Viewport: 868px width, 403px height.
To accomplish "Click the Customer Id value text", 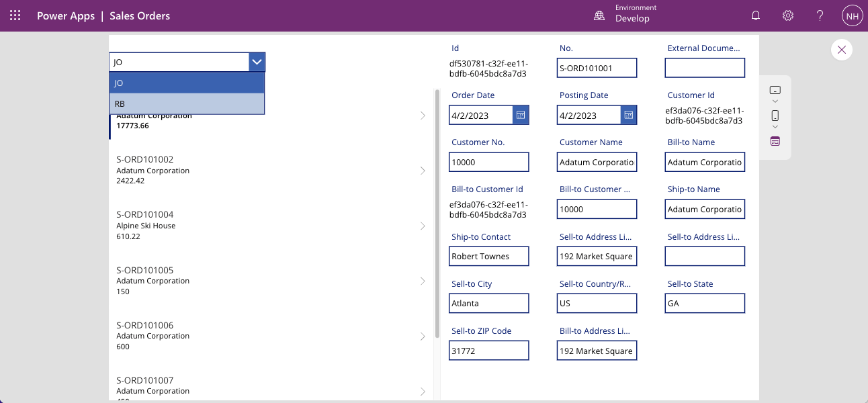I will 704,116.
